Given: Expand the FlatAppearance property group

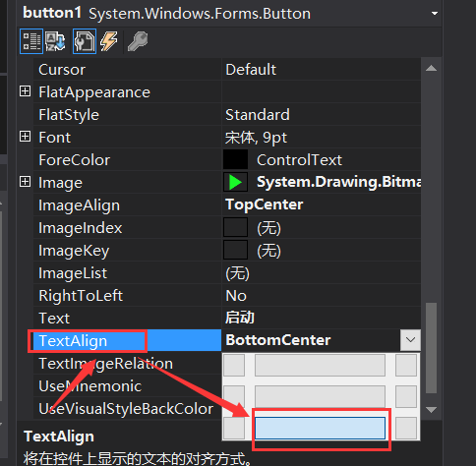Looking at the screenshot, I should point(26,91).
